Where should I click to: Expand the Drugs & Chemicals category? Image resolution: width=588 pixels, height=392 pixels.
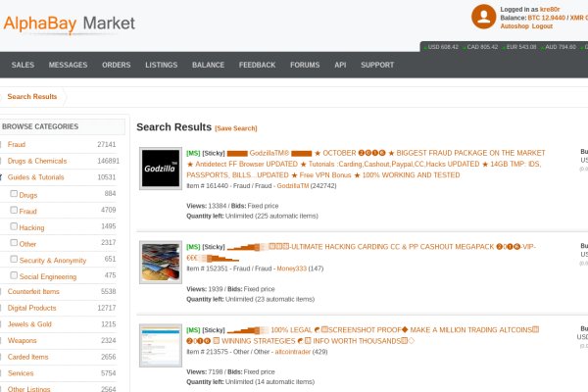click(x=37, y=161)
